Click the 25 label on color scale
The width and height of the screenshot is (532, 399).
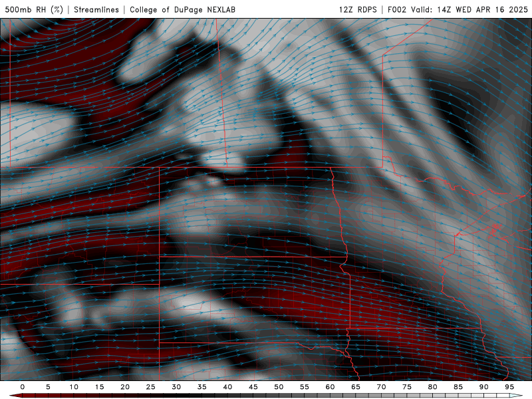151,387
